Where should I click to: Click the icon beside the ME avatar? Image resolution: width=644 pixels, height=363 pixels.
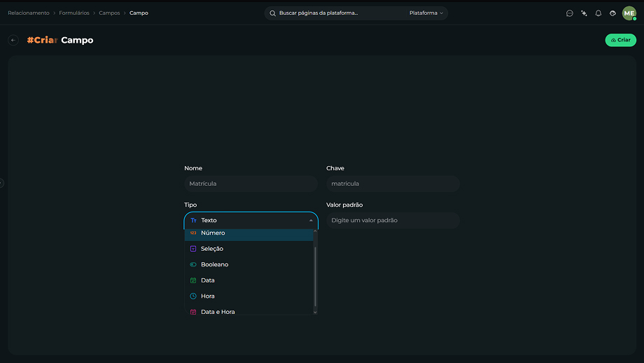612,13
